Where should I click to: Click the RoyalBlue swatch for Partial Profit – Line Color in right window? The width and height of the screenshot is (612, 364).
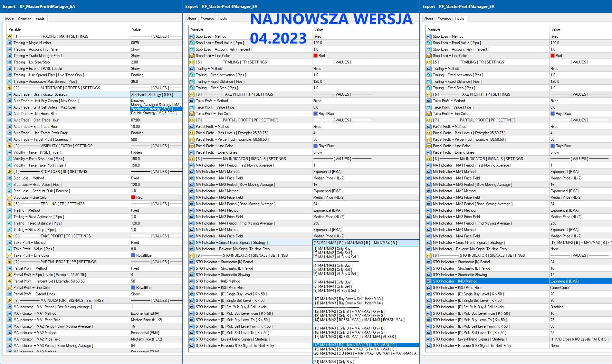pyautogui.click(x=552, y=146)
